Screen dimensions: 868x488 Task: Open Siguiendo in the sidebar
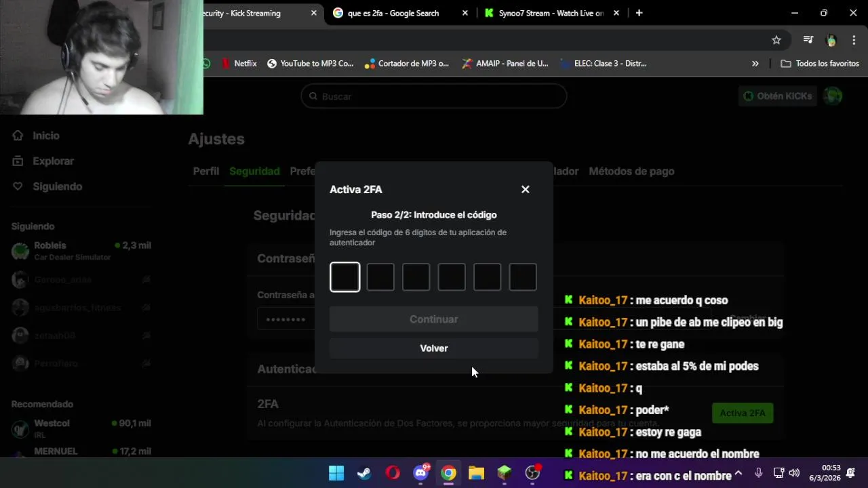(x=47, y=186)
